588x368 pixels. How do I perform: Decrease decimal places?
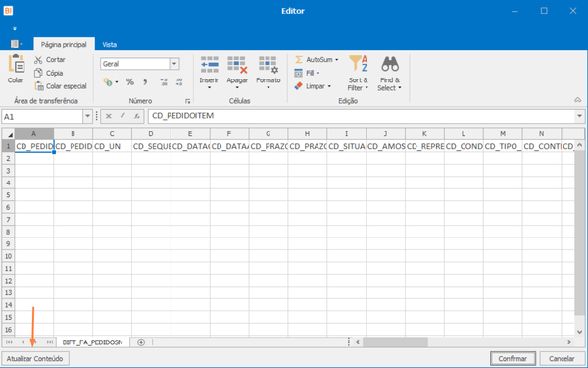179,81
